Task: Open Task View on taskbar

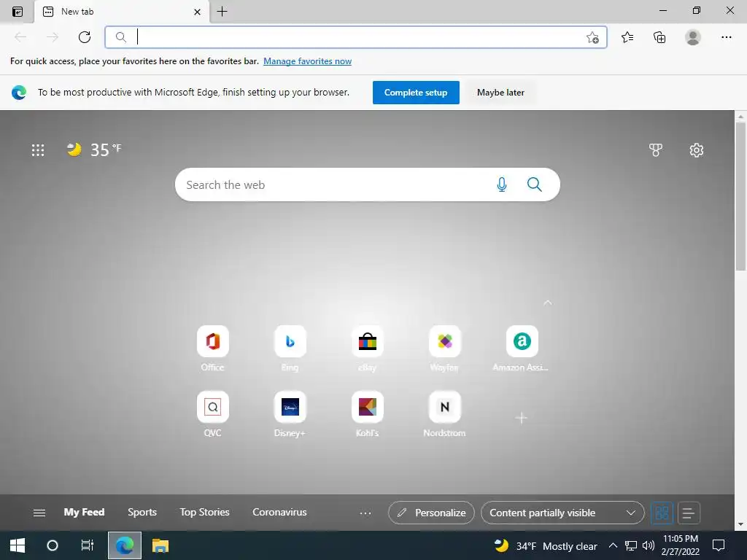Action: point(87,545)
